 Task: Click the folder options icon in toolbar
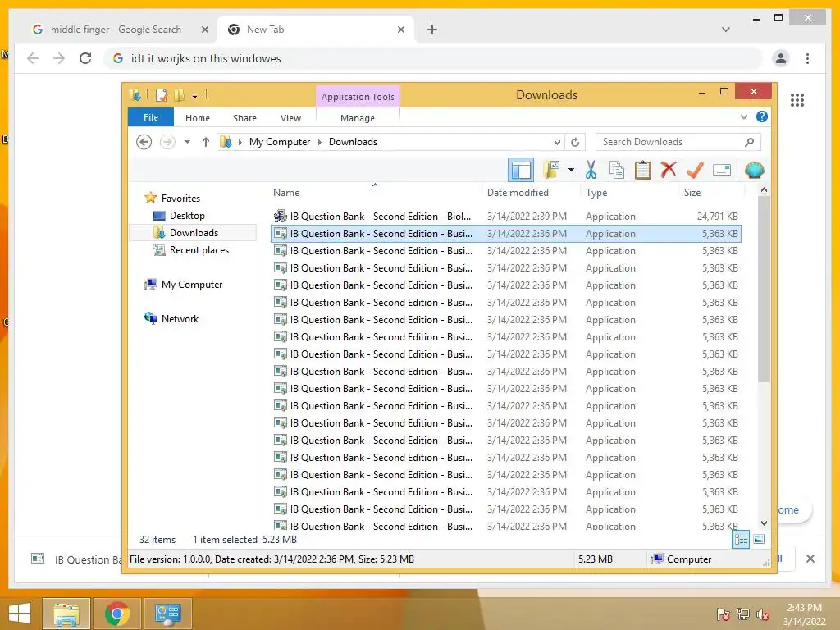coord(551,170)
